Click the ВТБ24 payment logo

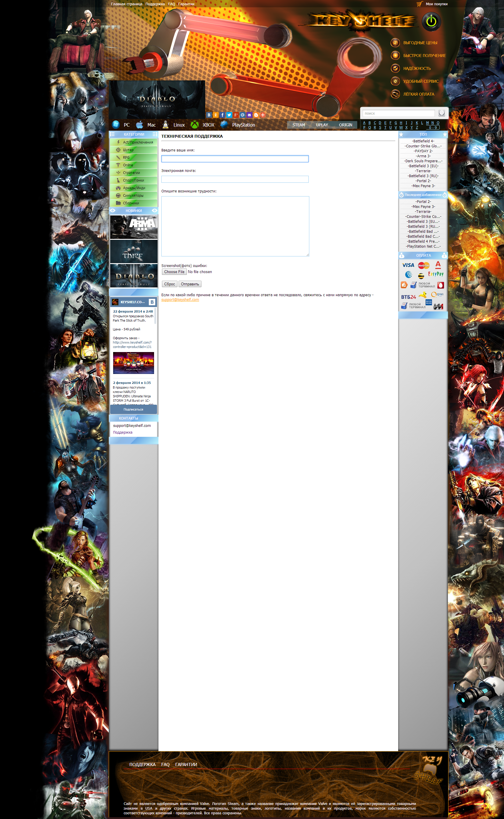click(x=408, y=297)
